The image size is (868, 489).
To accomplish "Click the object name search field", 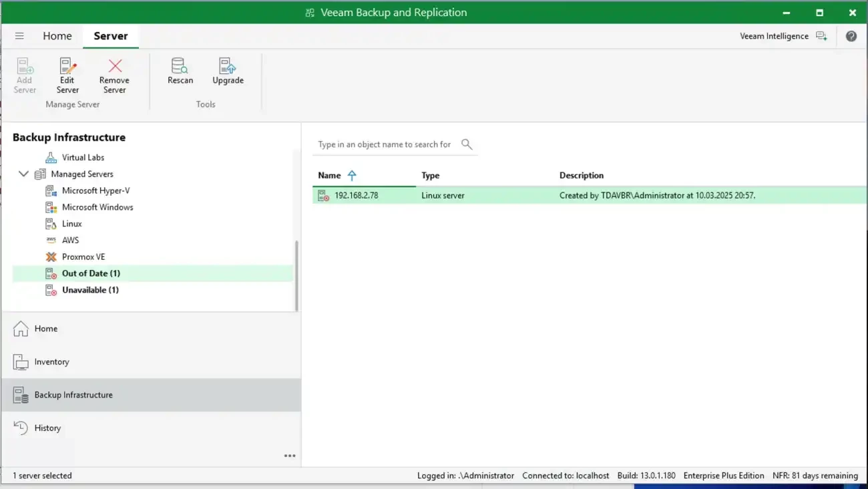I will pos(385,144).
